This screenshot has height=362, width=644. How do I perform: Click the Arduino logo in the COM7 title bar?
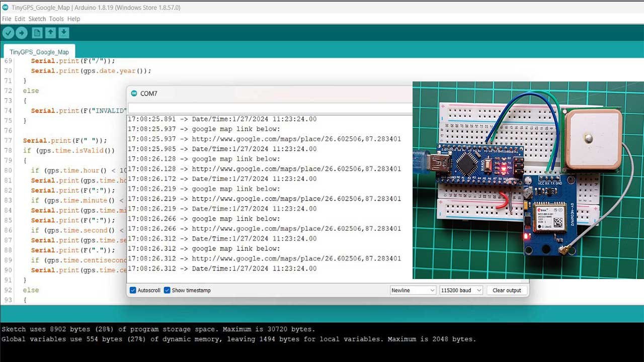pos(134,94)
